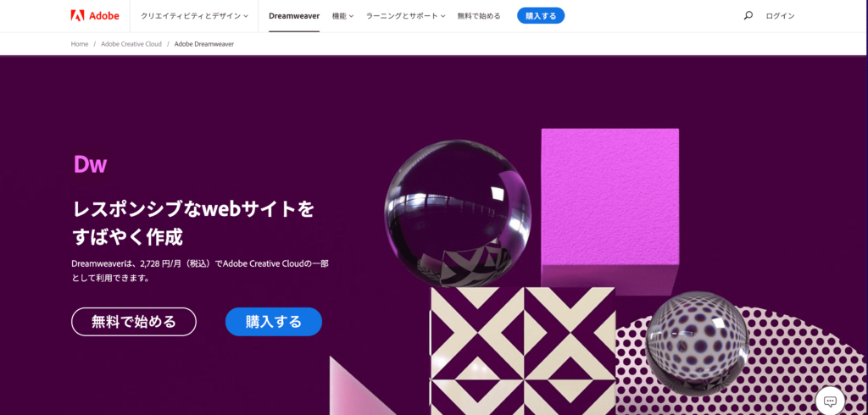Go to Home breadcrumb link
Screen dimensions: 868x415
(x=80, y=44)
